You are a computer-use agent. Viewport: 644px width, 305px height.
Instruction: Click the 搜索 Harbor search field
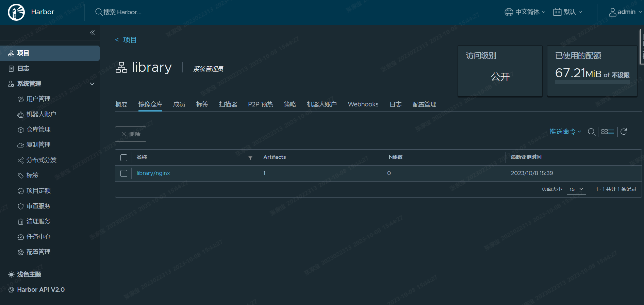click(122, 12)
